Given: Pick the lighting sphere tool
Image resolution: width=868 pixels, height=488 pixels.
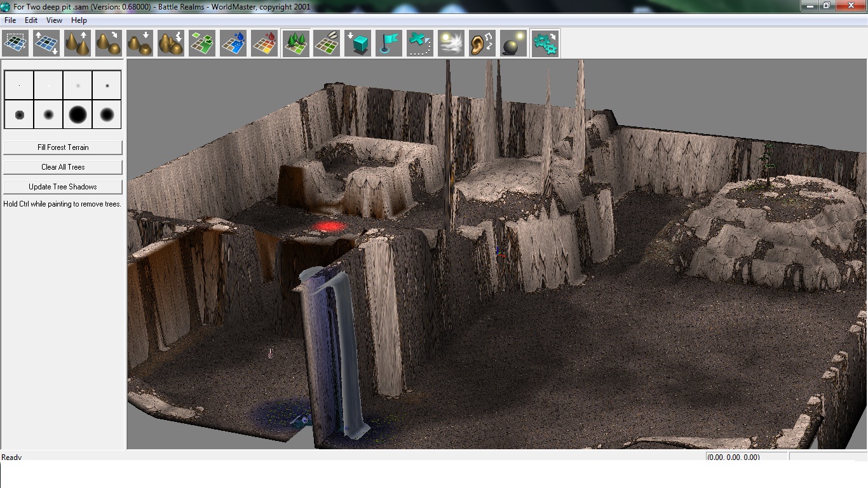Looking at the screenshot, I should (513, 44).
